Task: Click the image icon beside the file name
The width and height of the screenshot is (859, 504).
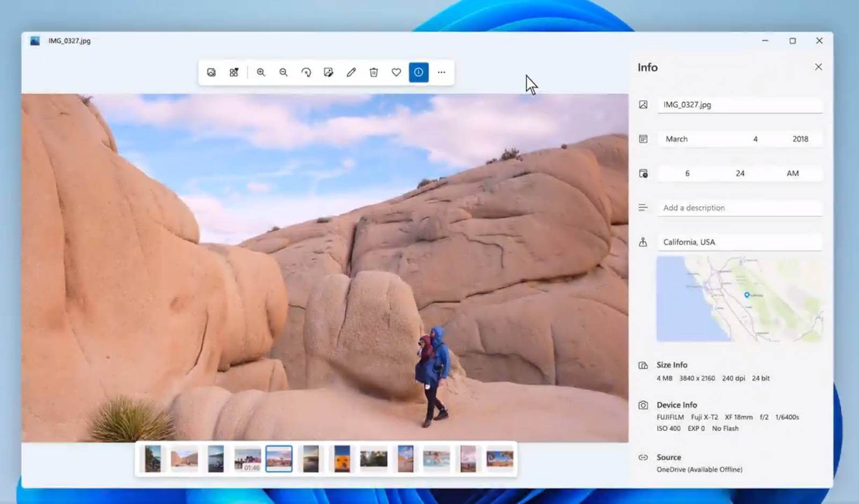Action: 643,105
